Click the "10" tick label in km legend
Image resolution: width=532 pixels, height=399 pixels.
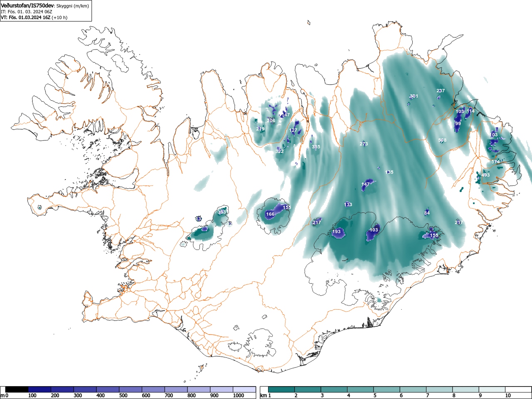pos(508,396)
